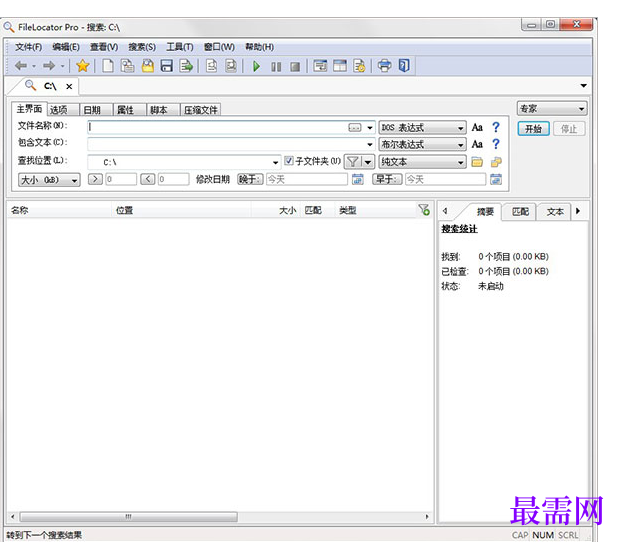Open saved search folder icon
This screenshot has height=542, width=622.
(148, 66)
